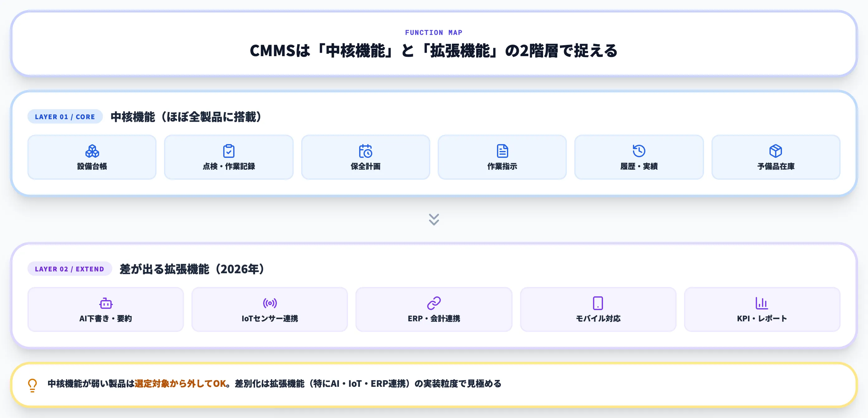This screenshot has height=418, width=868.
Task: Click the lightbulb tip icon
Action: click(x=32, y=385)
